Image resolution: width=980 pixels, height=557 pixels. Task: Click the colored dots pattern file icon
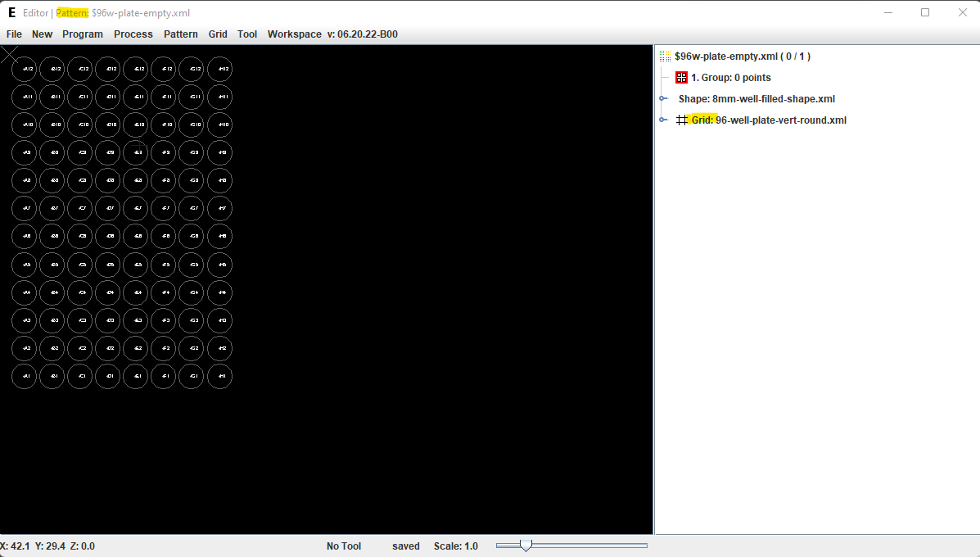[666, 57]
